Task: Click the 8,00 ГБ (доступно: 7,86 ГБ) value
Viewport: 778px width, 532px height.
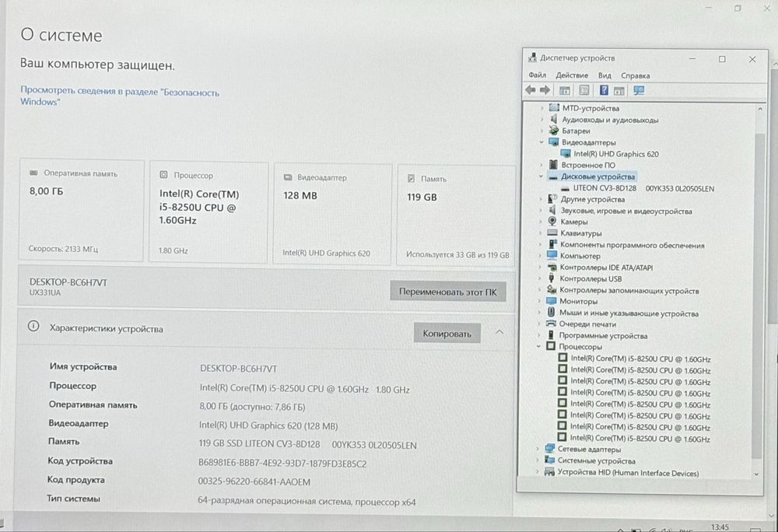Action: click(x=252, y=407)
